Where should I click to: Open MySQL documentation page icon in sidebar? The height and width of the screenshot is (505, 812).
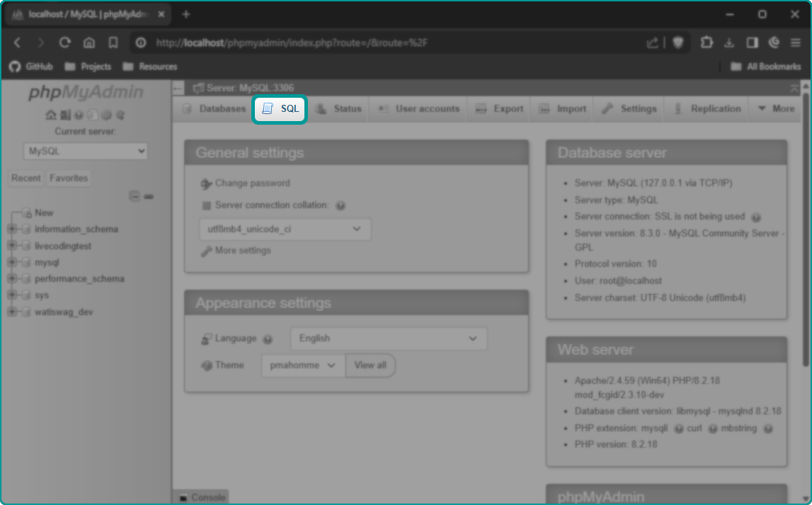click(93, 115)
